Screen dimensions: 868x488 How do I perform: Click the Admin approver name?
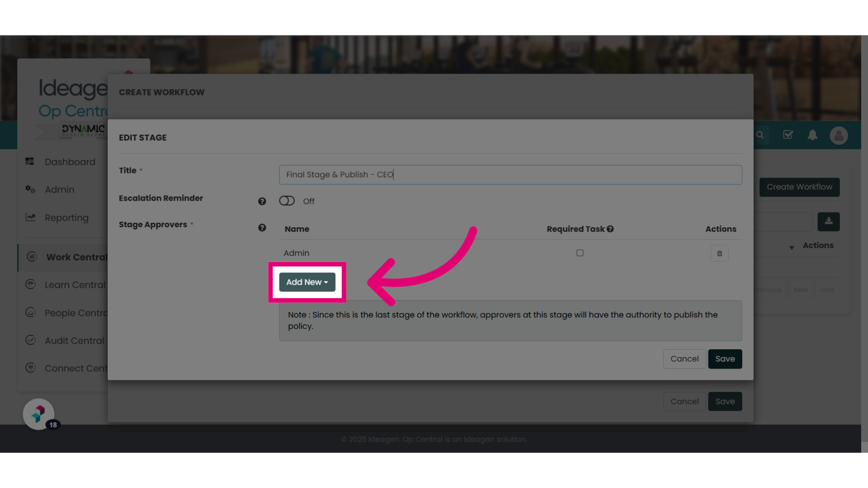[x=297, y=253]
